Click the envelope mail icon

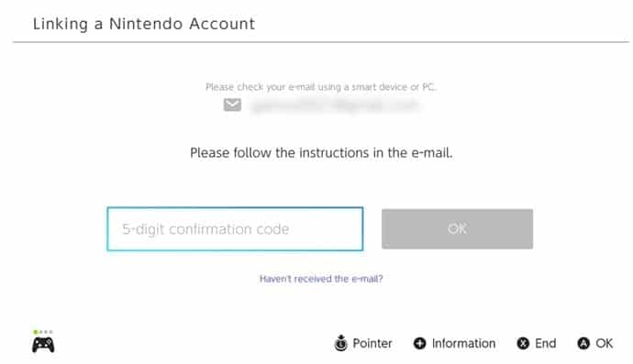point(232,105)
